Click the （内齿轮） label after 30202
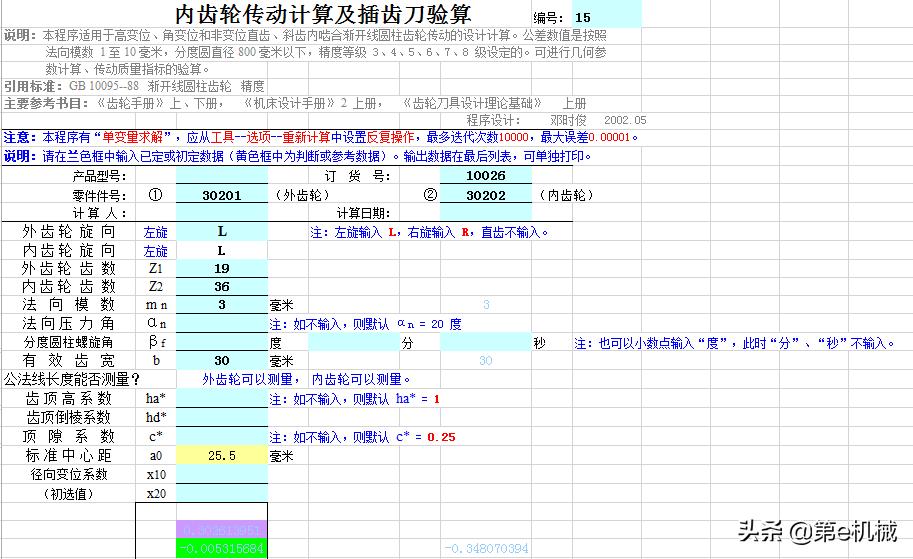The width and height of the screenshot is (913, 559). [566, 195]
